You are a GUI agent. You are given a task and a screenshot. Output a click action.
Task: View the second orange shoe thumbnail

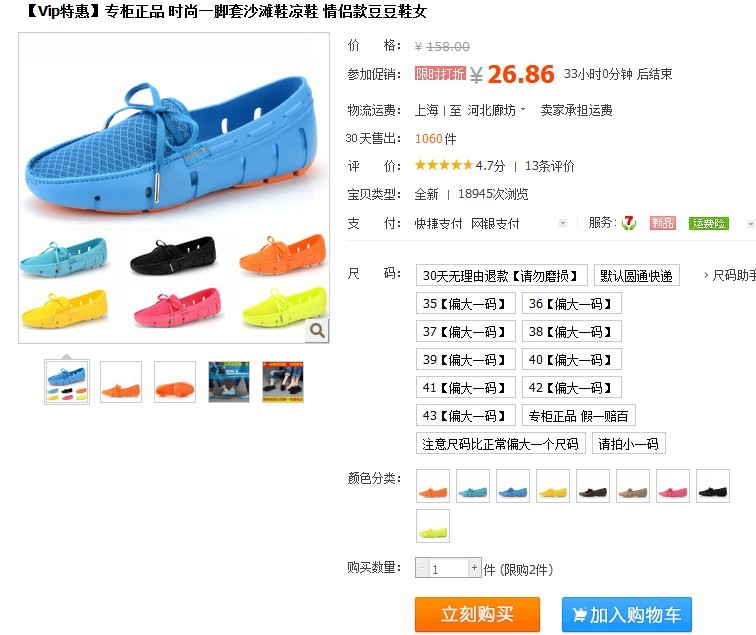(175, 382)
